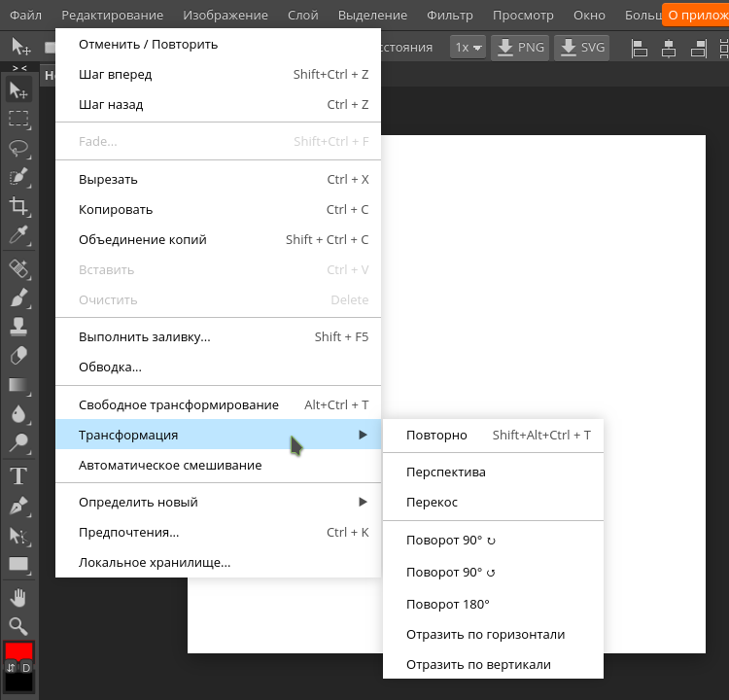Export image with SVG button
Screen dimensions: 729x700
[582, 48]
